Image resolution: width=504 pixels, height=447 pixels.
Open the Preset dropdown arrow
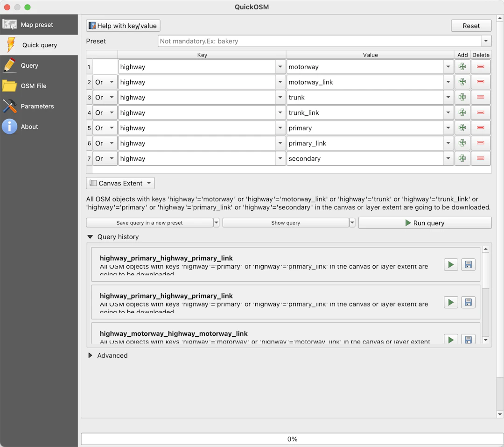click(x=486, y=41)
